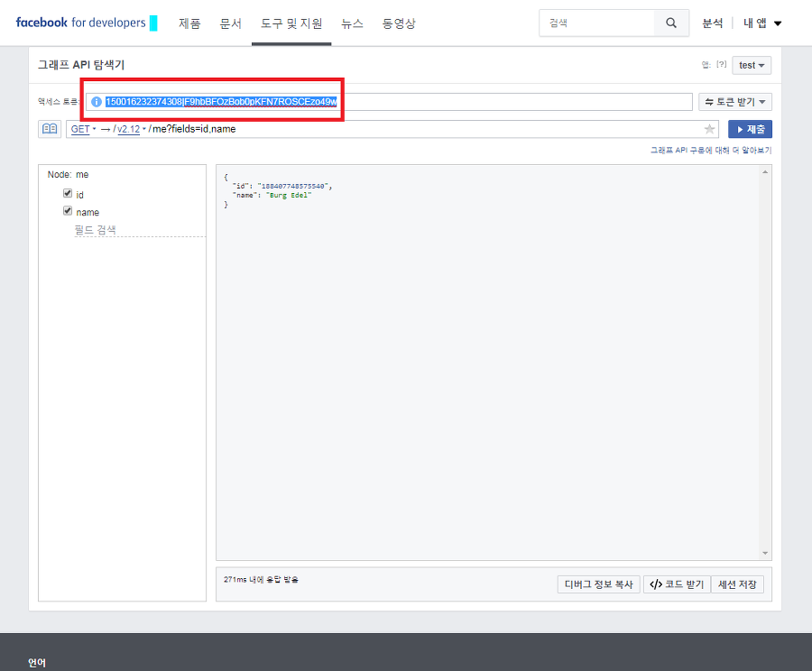Open the 도구 및 지원 tab
Viewport: 812px width, 671px height.
[291, 23]
